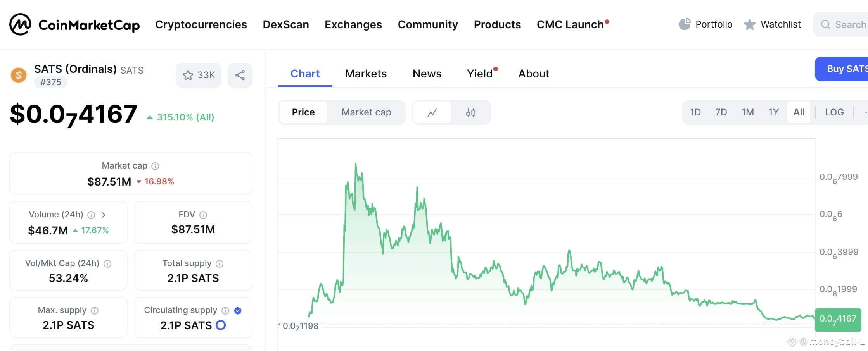Open FDV info icon
The image size is (868, 351).
[x=203, y=215]
